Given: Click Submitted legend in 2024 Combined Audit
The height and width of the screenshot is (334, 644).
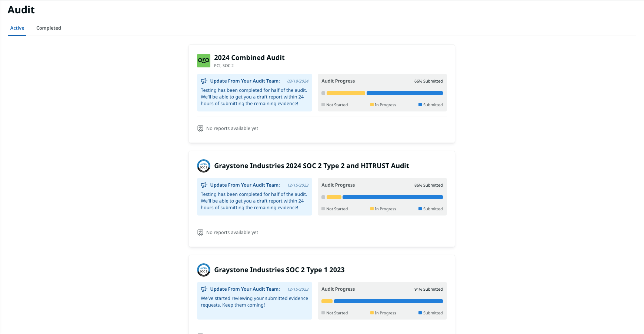Looking at the screenshot, I should click(x=431, y=105).
